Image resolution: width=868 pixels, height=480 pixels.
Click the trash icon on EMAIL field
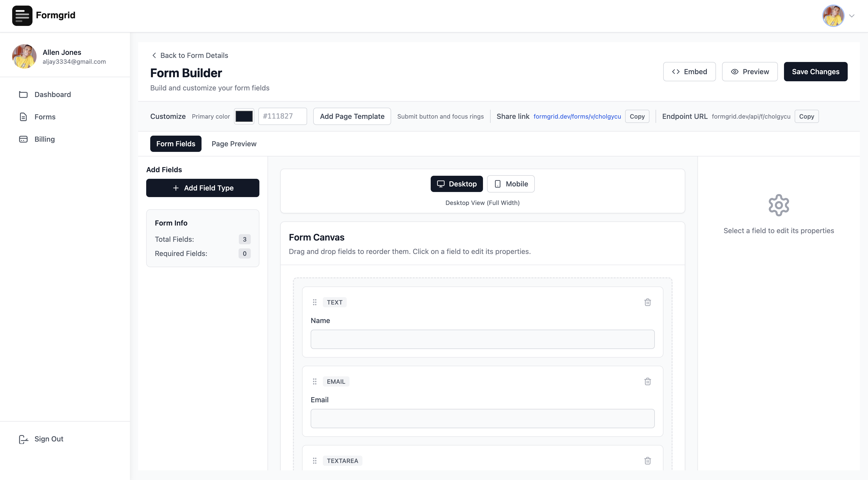[x=647, y=381]
